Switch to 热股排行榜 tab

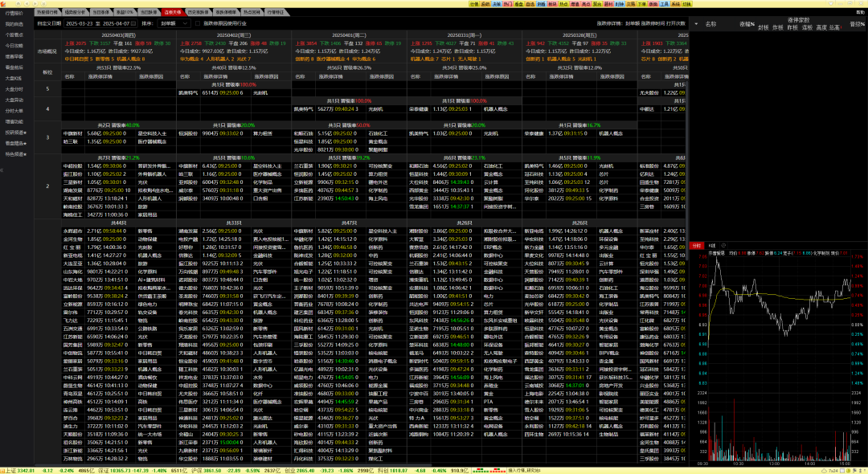click(47, 12)
